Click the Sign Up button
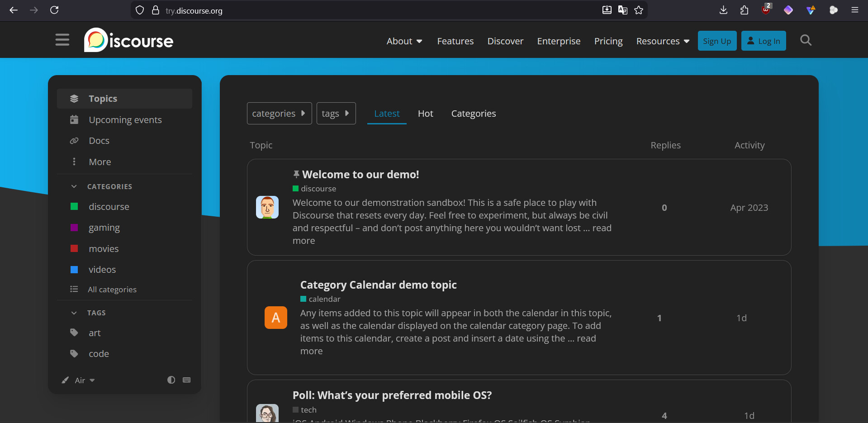Screen dimensions: 868x423 pyautogui.click(x=717, y=41)
